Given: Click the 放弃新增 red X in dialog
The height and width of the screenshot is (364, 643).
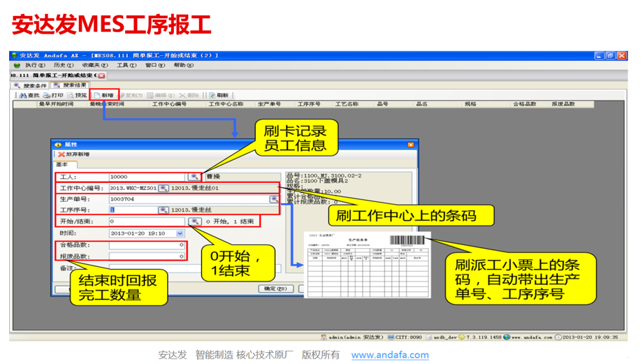Looking at the screenshot, I should (62, 154).
